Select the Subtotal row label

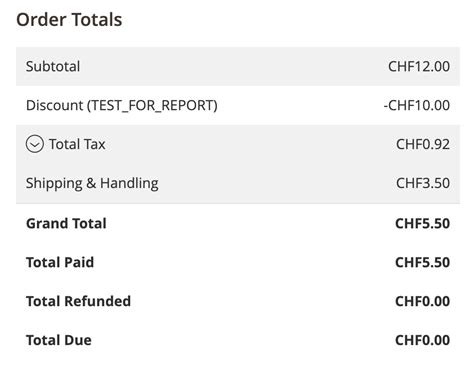click(53, 66)
